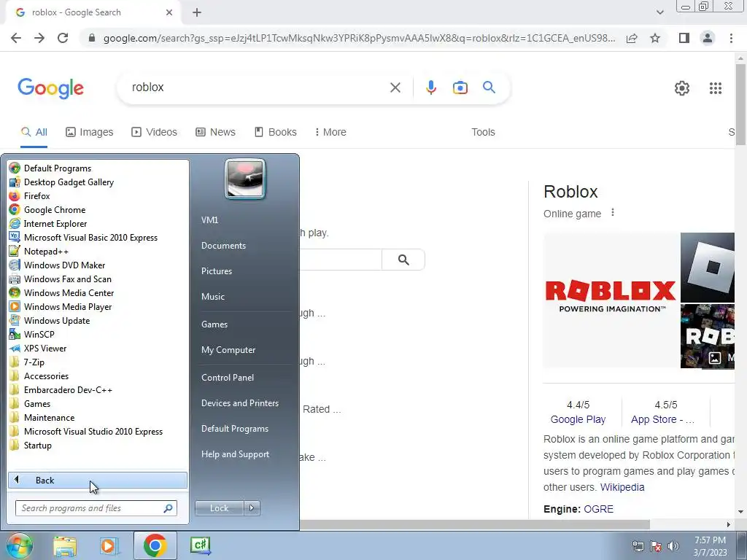Switch to the Books results tab
This screenshot has height=560, width=747.
(x=275, y=132)
